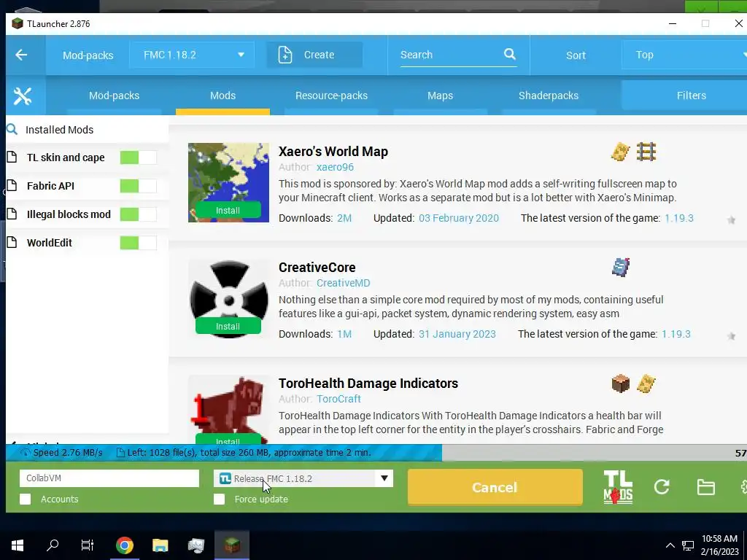Click the new file icon beside Create

click(285, 55)
